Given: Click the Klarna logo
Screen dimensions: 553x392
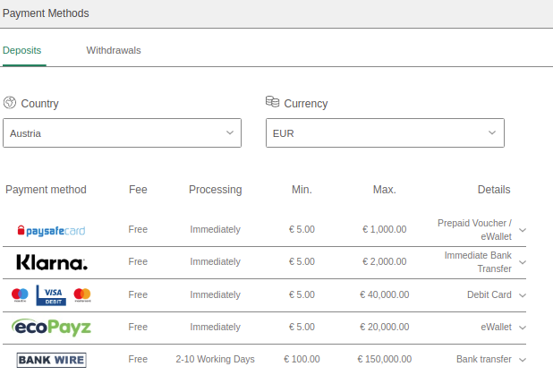Looking at the screenshot, I should point(52,262).
